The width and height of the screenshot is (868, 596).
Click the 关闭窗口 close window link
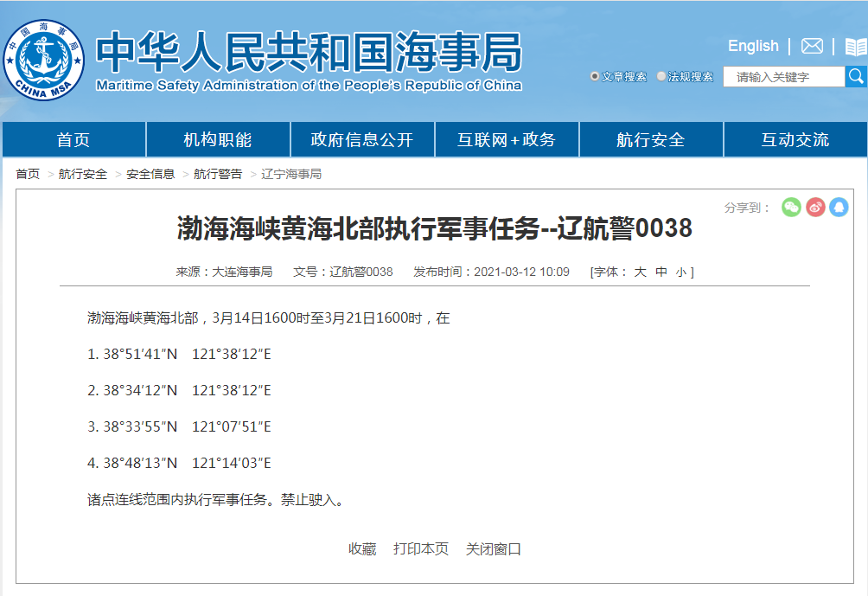(x=494, y=549)
